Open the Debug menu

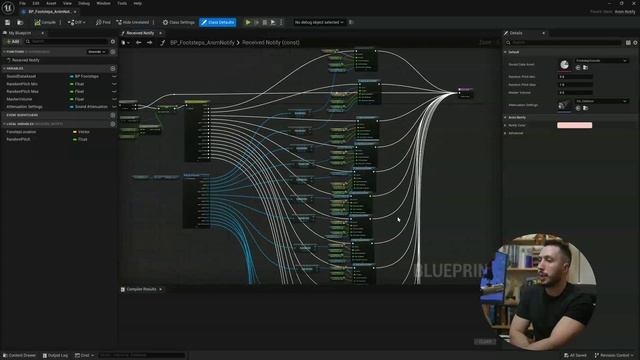[84, 3]
